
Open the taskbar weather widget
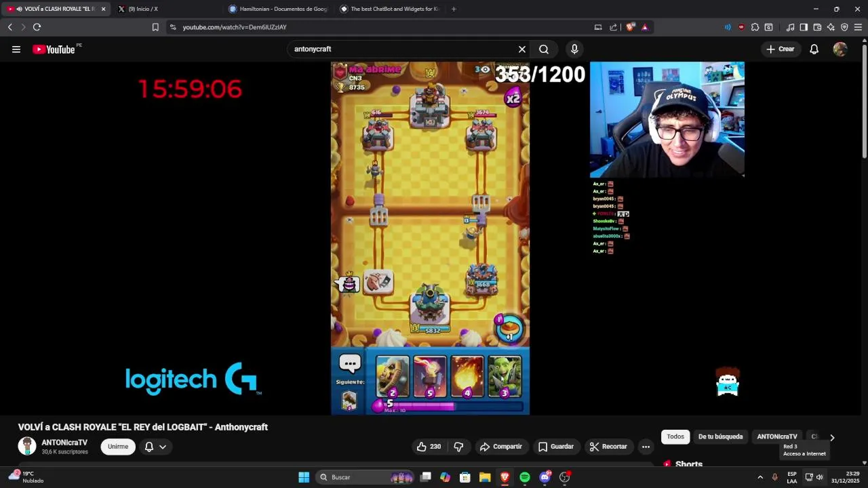click(27, 477)
